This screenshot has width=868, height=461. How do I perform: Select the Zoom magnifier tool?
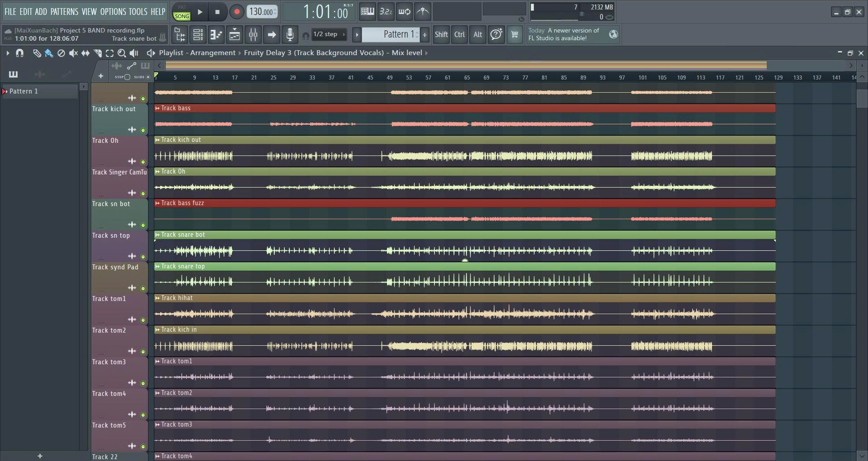[x=122, y=53]
